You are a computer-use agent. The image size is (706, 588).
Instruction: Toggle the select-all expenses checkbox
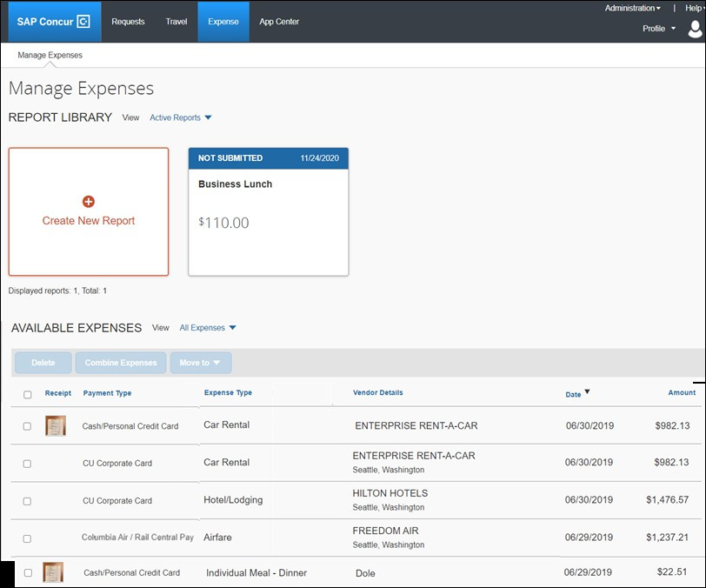tap(27, 395)
